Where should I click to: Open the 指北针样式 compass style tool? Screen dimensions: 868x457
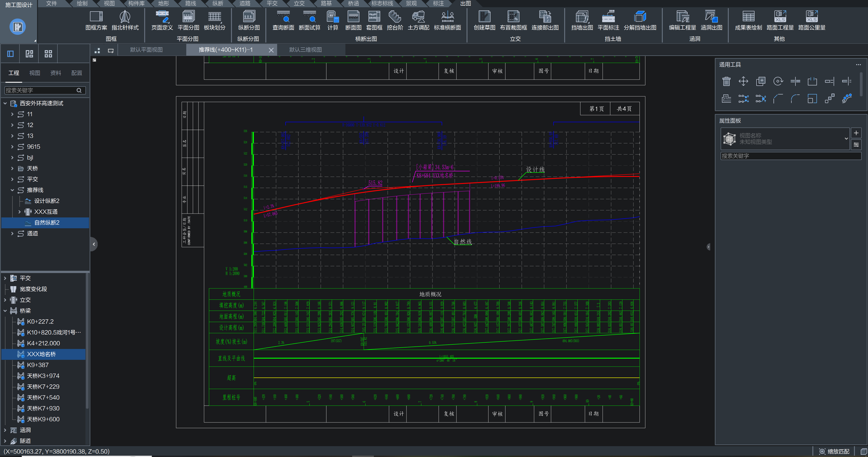click(x=125, y=17)
